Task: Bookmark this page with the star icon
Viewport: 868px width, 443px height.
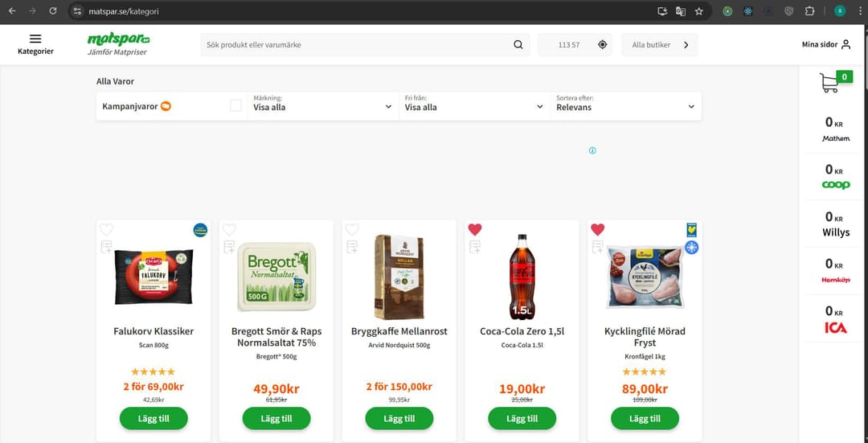Action: coord(699,10)
